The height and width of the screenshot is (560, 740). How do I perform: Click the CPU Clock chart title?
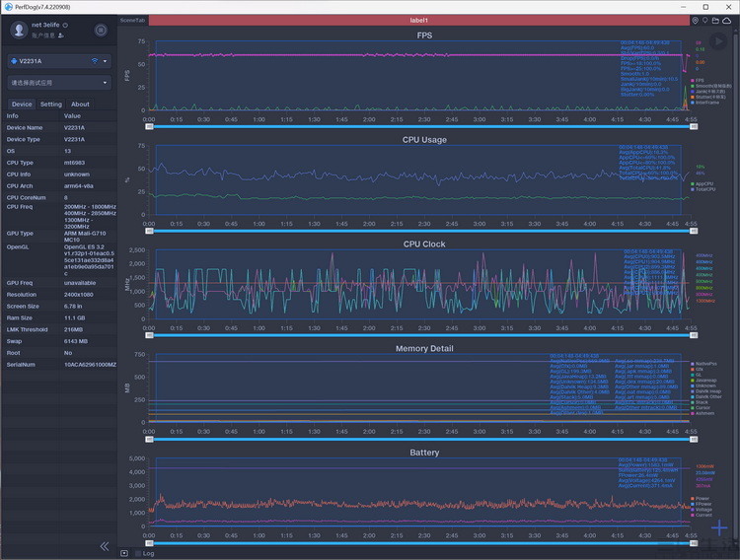tap(424, 244)
